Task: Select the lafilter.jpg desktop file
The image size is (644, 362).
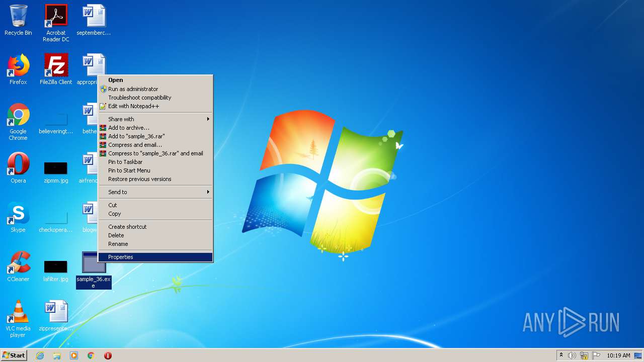Action: [x=56, y=271]
